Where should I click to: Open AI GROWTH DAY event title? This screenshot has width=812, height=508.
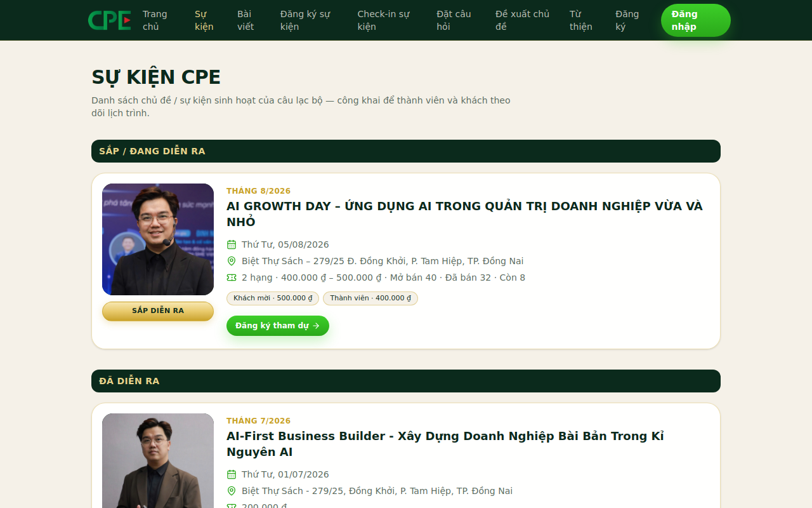coord(464,214)
